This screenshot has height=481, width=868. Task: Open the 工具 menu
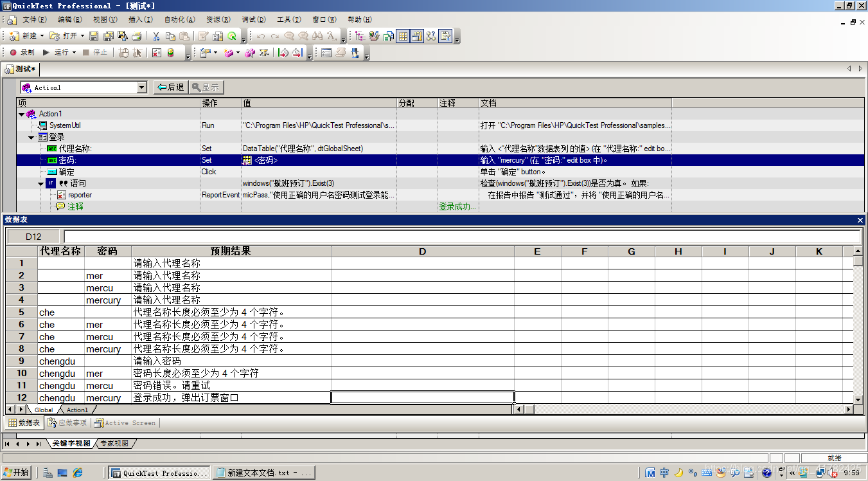[288, 20]
